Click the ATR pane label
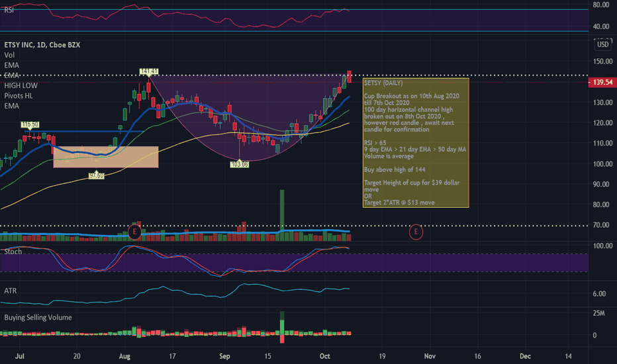Screen dimensions: 617x364 click(x=10, y=291)
